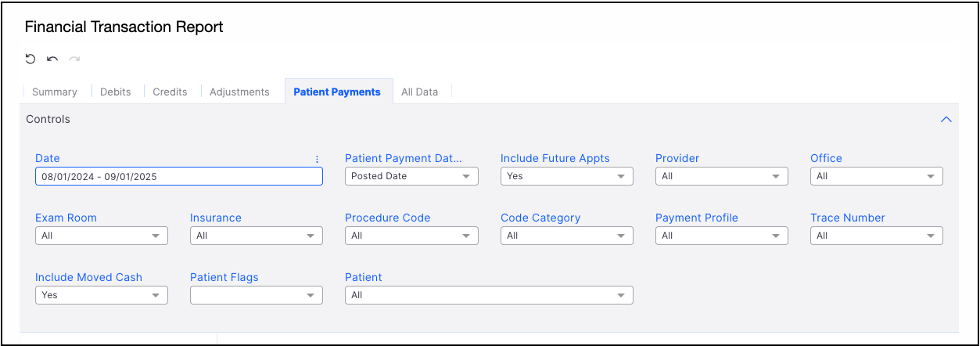Open the Date control's three-dot menu
980x346 pixels.
tap(317, 159)
